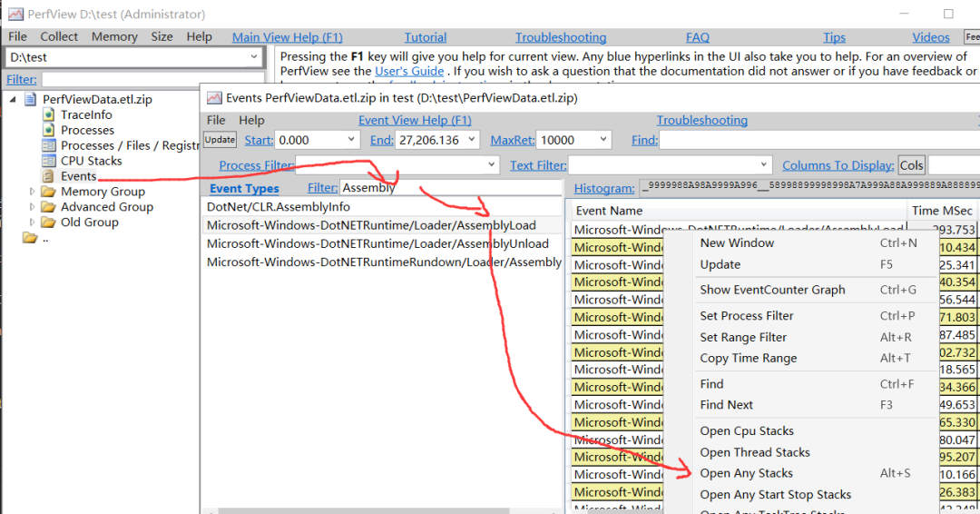Click the Histogram link
Image resolution: width=980 pixels, height=514 pixels.
tap(604, 188)
